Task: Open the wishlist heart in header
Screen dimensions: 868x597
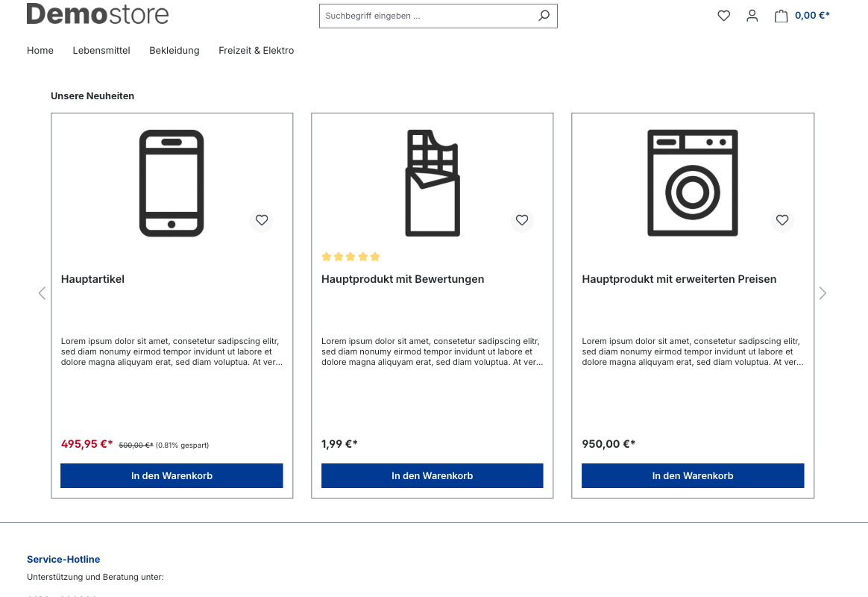Action: (723, 16)
